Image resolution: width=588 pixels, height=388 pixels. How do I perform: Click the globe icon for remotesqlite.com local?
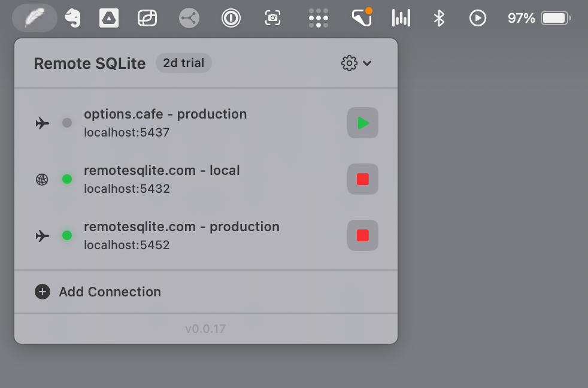(42, 179)
